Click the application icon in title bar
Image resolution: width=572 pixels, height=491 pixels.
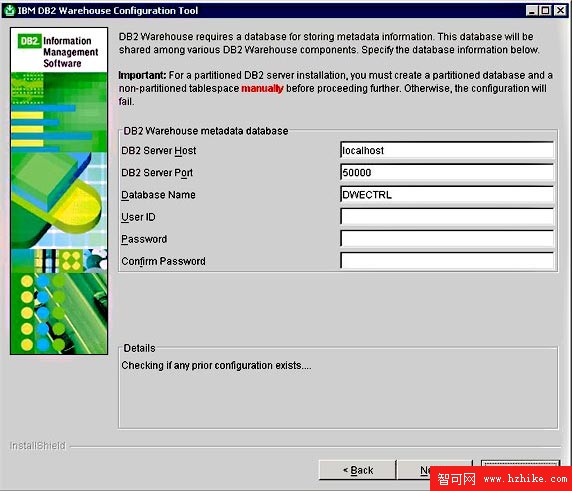[x=9, y=10]
